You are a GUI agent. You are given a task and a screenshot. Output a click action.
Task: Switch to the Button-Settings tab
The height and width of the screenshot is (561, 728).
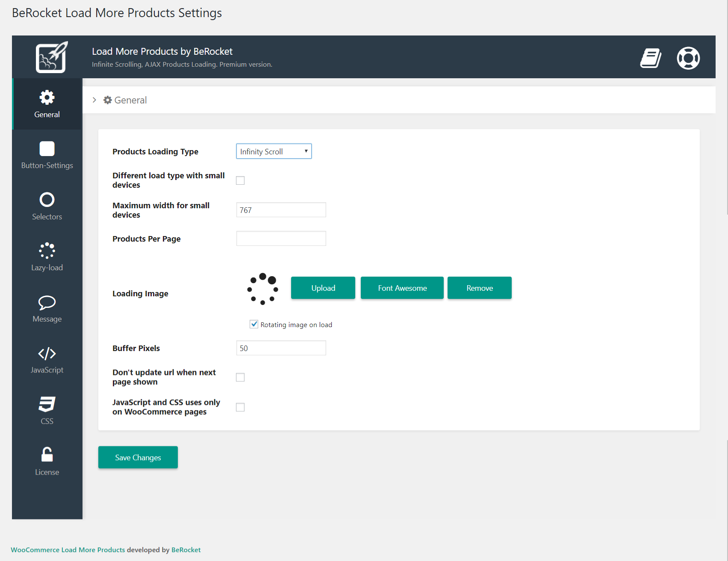click(47, 155)
